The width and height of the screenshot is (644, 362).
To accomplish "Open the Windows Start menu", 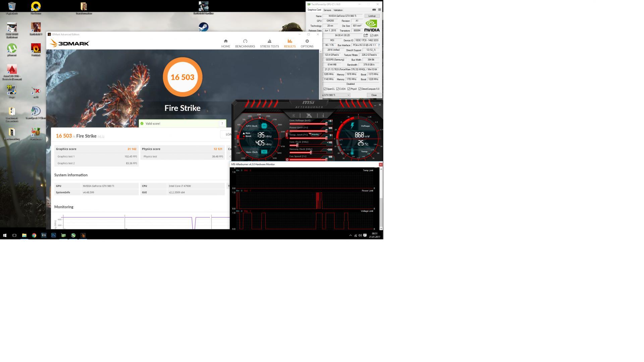I will click(x=5, y=235).
